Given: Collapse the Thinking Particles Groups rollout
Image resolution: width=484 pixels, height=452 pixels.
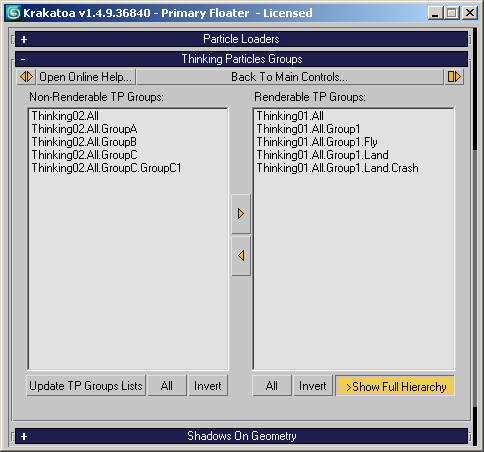Looking at the screenshot, I should point(241,59).
